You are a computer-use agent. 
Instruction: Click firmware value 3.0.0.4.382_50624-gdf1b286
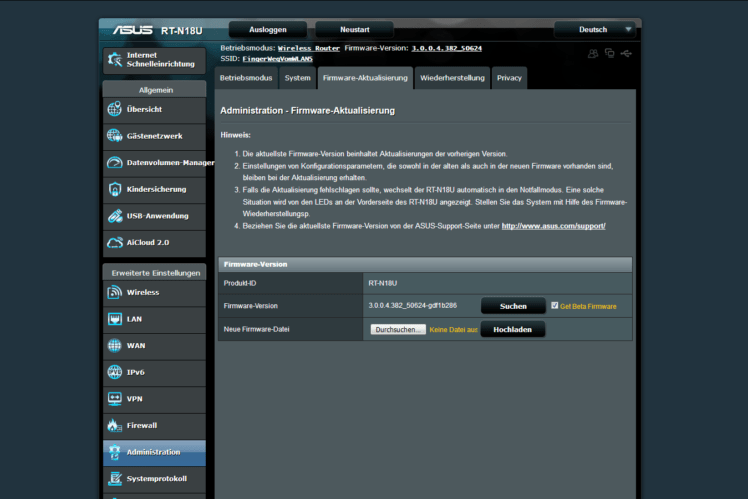tap(413, 305)
